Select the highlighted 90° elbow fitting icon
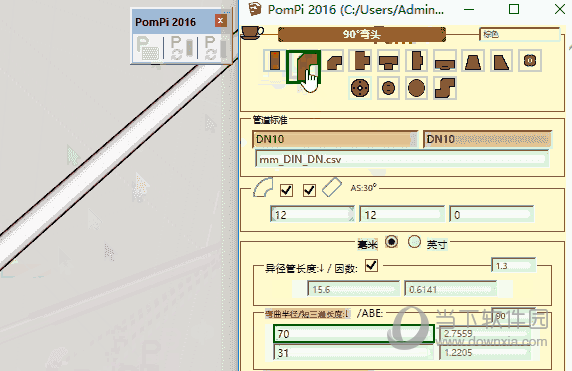Screen dimensions: 572x371 coord(304,67)
